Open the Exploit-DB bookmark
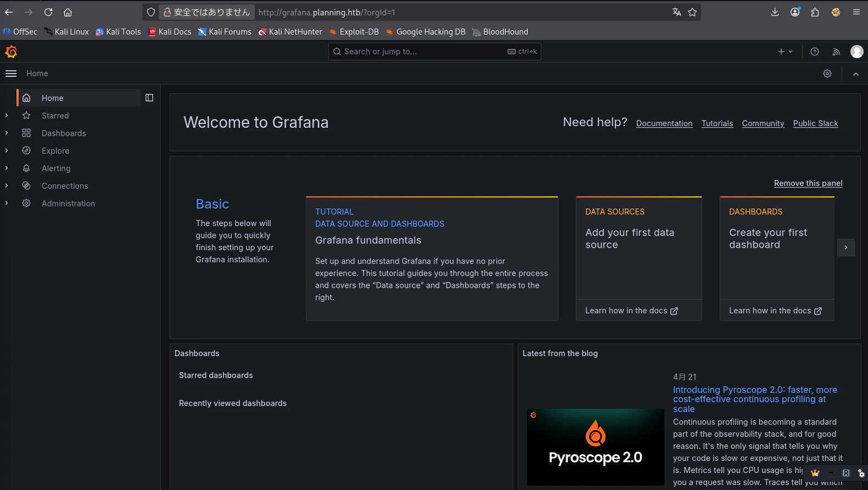This screenshot has height=490, width=868. pos(354,32)
